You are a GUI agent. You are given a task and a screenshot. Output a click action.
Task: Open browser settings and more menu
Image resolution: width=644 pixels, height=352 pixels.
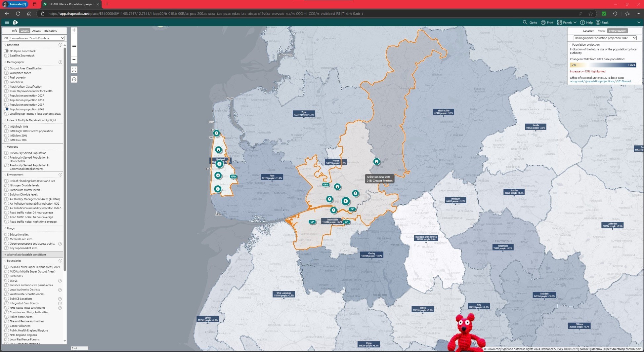[x=638, y=14]
